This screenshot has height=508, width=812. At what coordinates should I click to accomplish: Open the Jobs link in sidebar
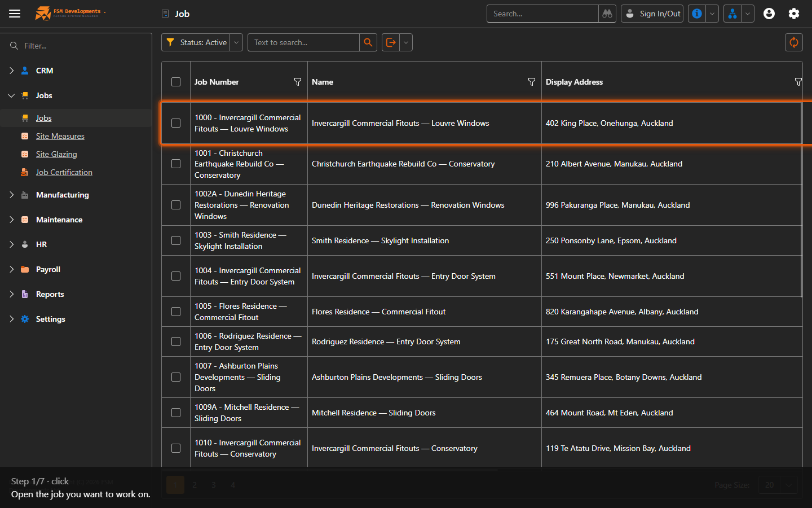[43, 118]
